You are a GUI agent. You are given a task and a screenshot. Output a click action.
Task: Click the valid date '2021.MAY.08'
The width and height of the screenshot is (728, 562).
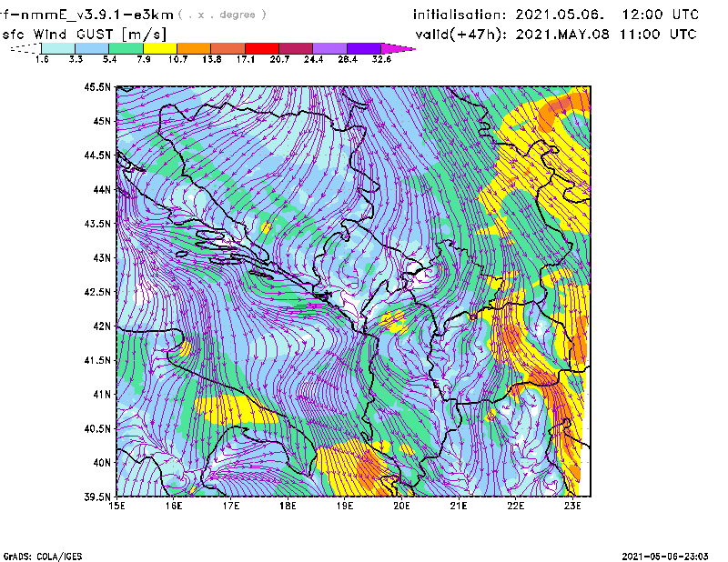[x=562, y=35]
